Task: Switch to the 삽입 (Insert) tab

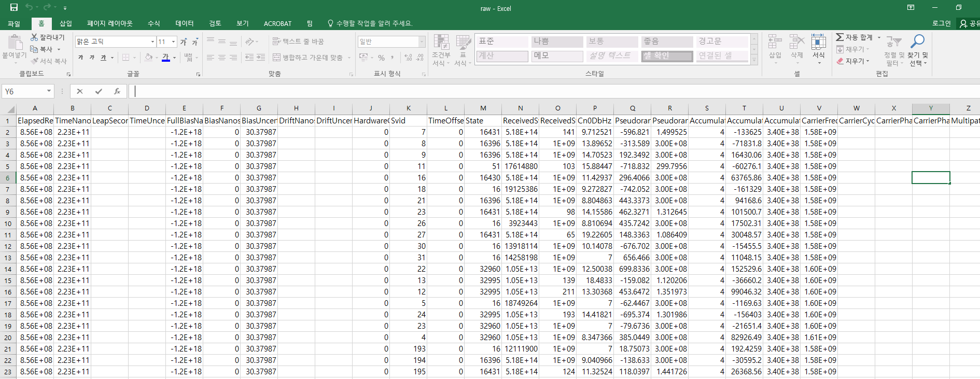Action: click(66, 23)
